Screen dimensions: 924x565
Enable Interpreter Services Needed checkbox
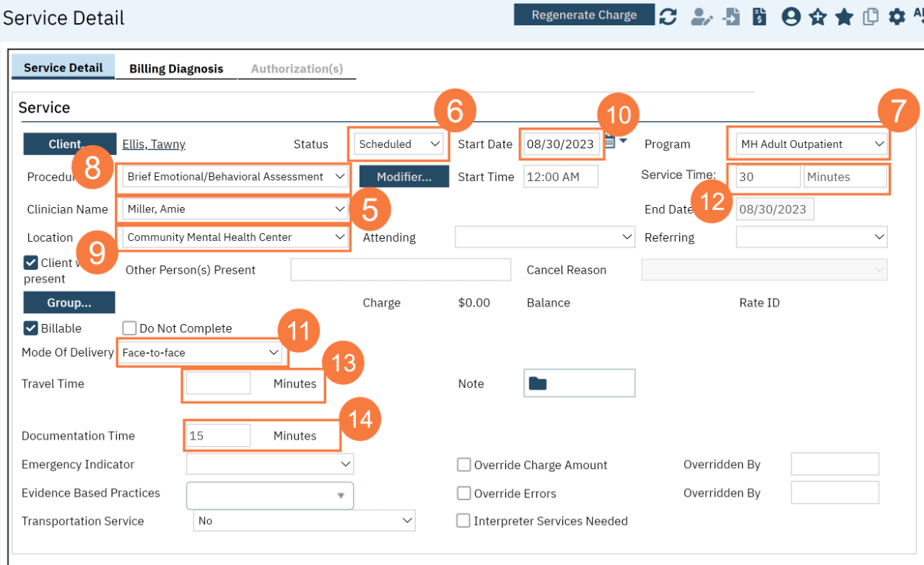click(x=463, y=521)
